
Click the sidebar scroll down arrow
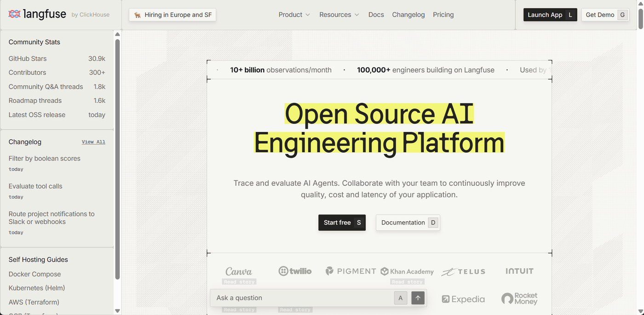click(117, 311)
